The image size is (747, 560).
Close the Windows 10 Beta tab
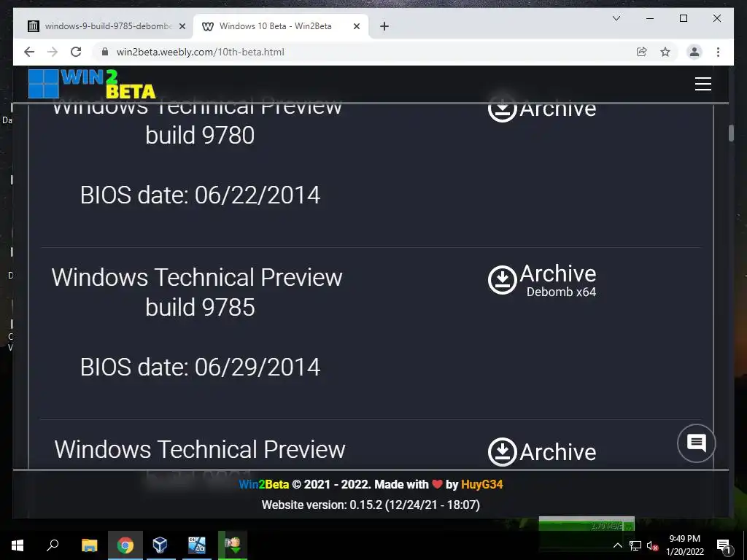pos(356,26)
